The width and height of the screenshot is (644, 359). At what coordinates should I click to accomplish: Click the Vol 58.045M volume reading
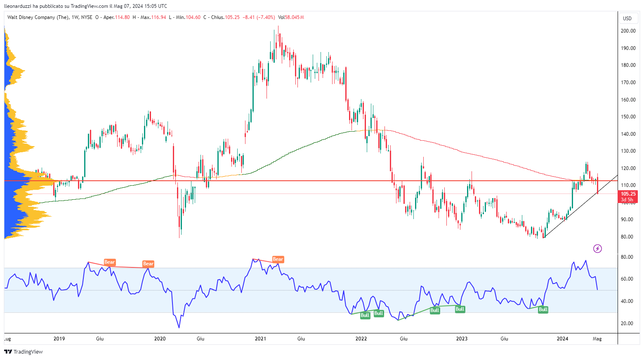(291, 17)
